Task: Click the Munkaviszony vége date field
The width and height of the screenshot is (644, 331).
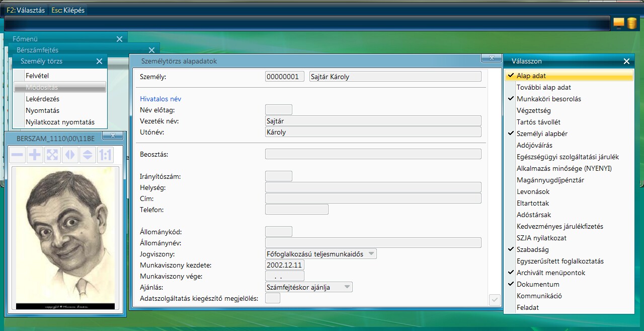Action: pyautogui.click(x=285, y=276)
